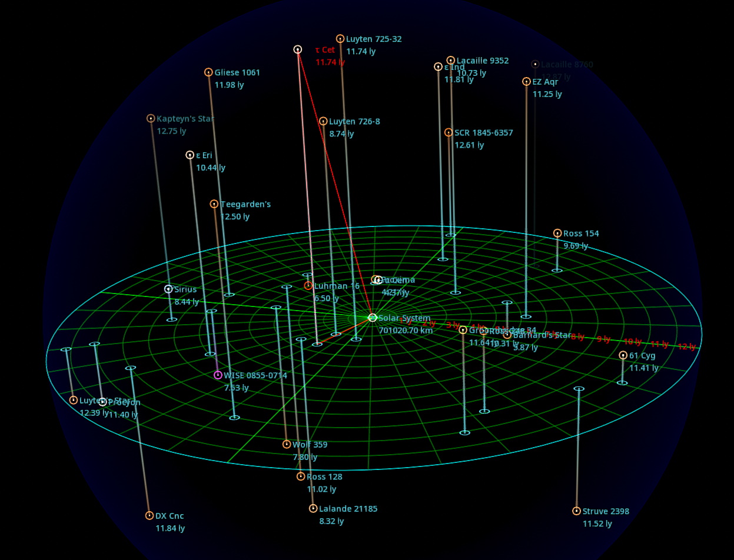Select Kapteyn's Star marker circle

151,119
